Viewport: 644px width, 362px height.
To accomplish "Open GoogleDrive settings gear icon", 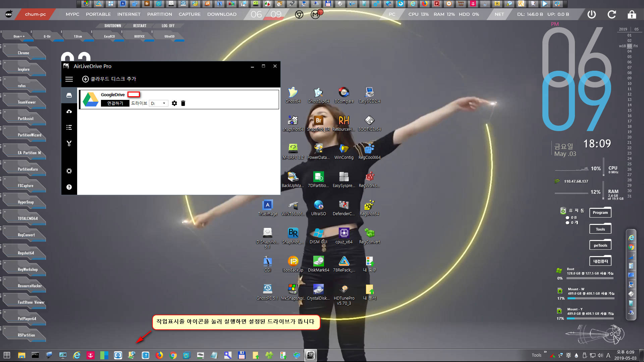I will [x=174, y=103].
